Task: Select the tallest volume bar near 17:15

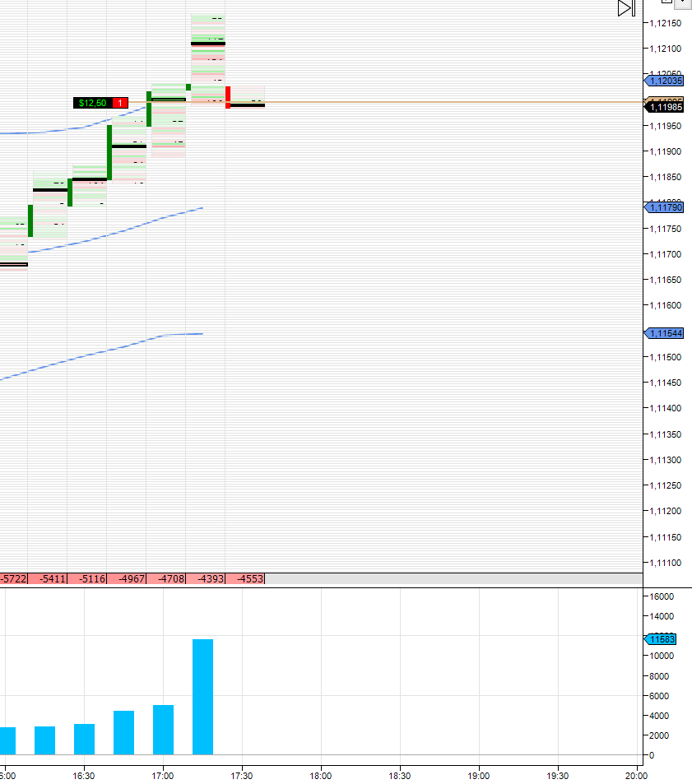Action: (x=202, y=697)
